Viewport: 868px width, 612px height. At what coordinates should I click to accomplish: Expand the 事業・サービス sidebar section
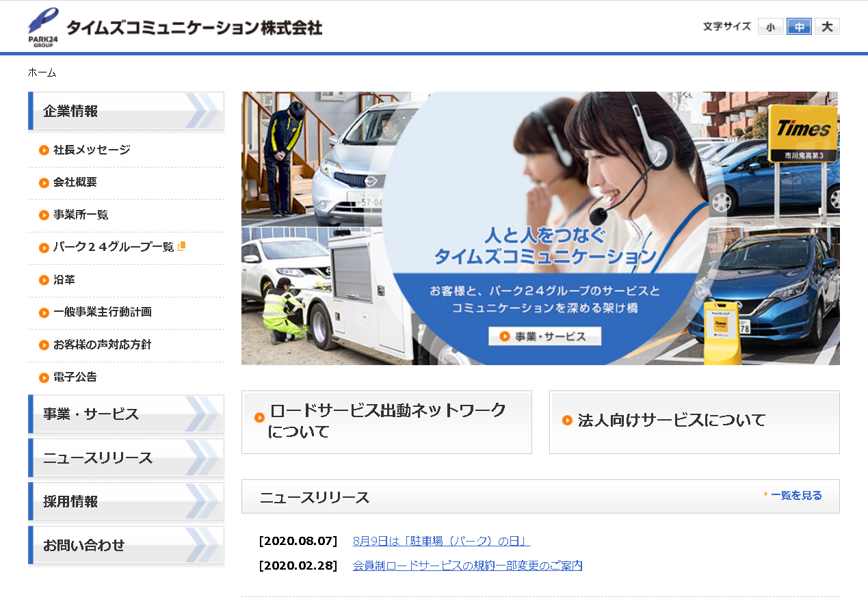[126, 414]
